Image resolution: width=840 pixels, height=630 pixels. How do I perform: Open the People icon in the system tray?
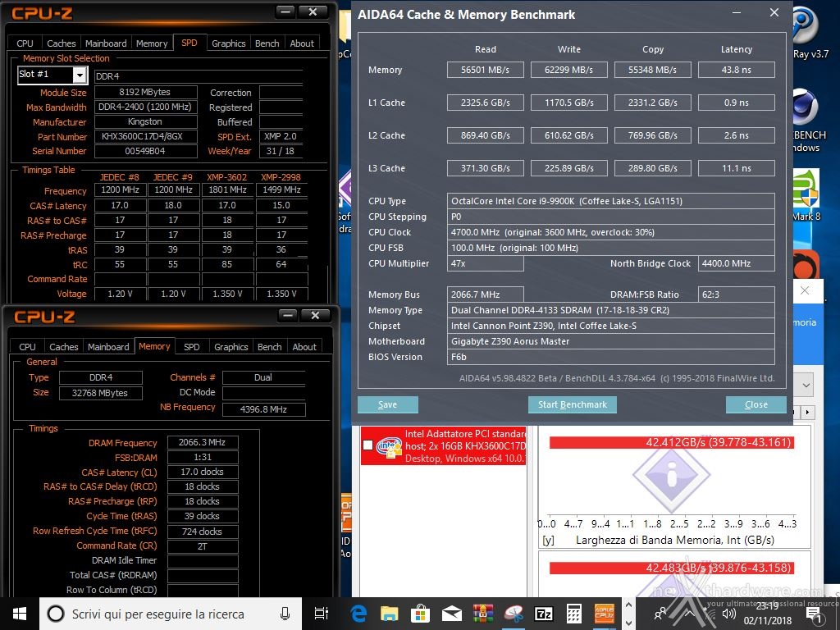662,614
